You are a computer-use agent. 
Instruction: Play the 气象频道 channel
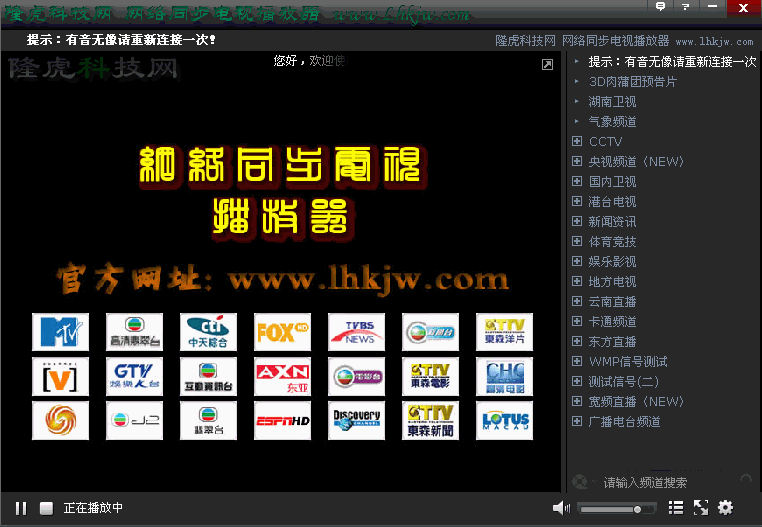(x=612, y=122)
